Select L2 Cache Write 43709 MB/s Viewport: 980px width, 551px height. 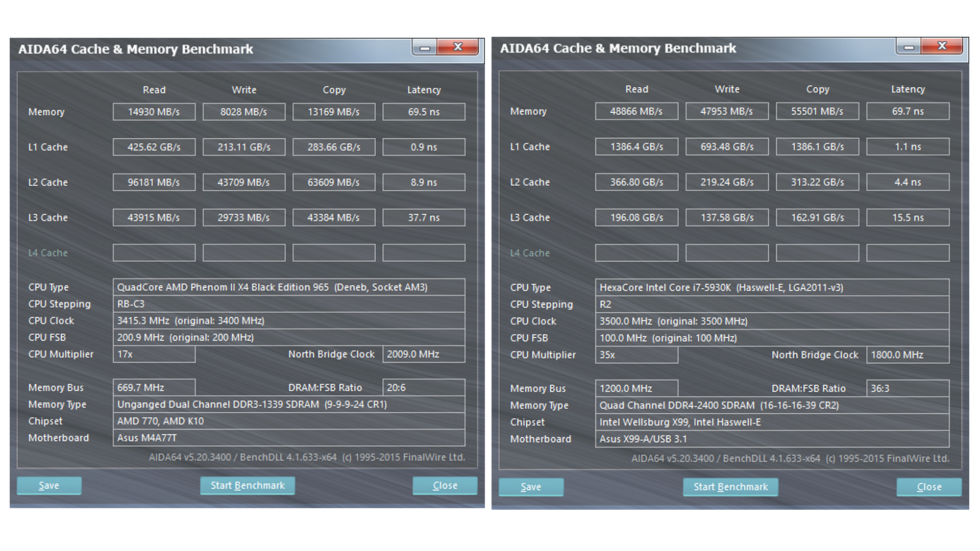[x=244, y=182]
